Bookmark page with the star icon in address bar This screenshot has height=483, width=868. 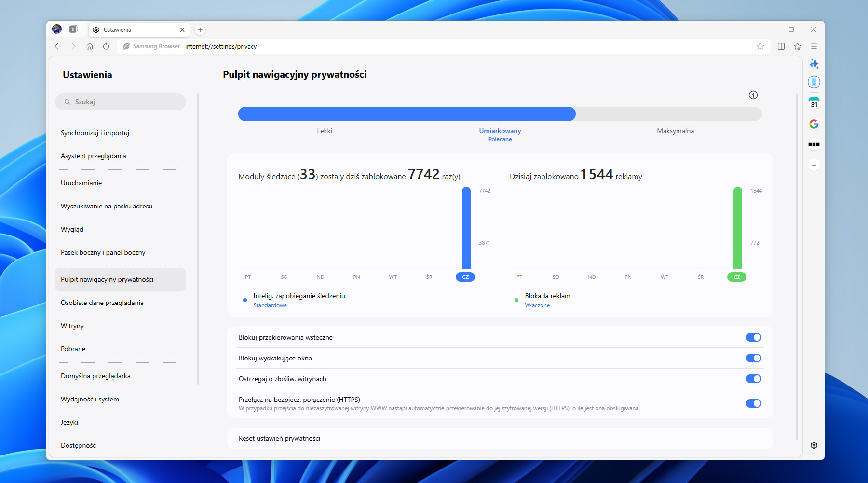[760, 46]
